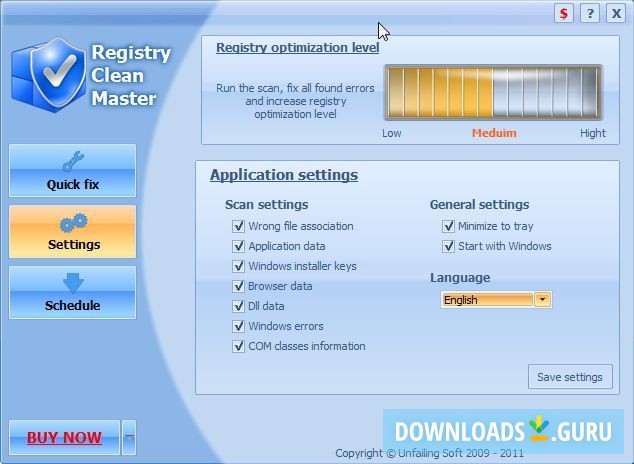Click the Registry Clean Master shield logo
634x464 pixels.
(51, 75)
